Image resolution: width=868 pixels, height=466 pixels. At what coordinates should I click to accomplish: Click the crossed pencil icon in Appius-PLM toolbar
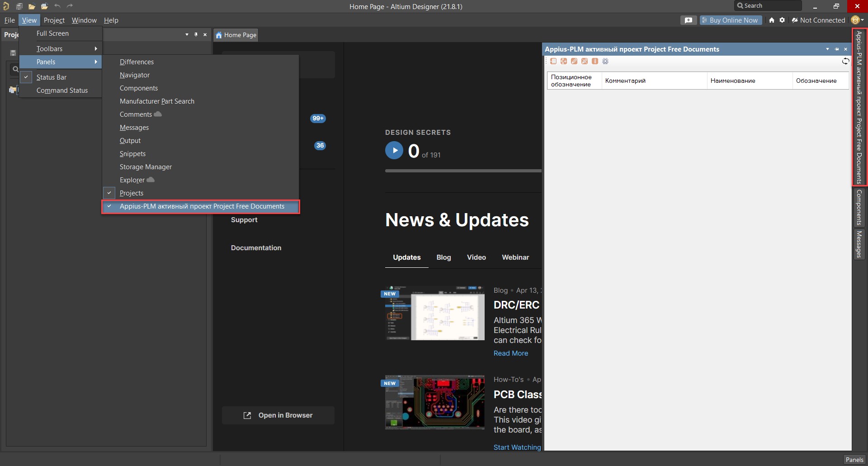click(x=585, y=61)
